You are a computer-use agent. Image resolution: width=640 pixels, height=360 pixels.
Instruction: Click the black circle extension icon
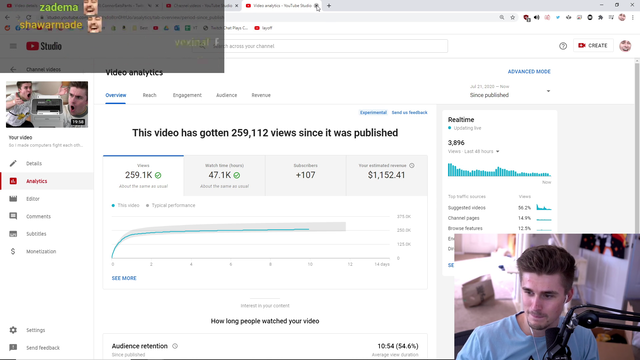(590, 18)
